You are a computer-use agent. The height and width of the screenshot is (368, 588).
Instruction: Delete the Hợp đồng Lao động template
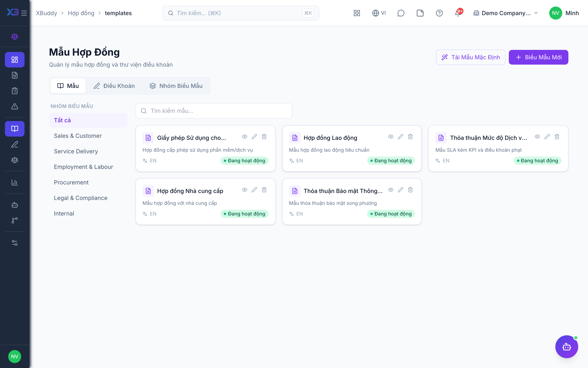coord(410,137)
